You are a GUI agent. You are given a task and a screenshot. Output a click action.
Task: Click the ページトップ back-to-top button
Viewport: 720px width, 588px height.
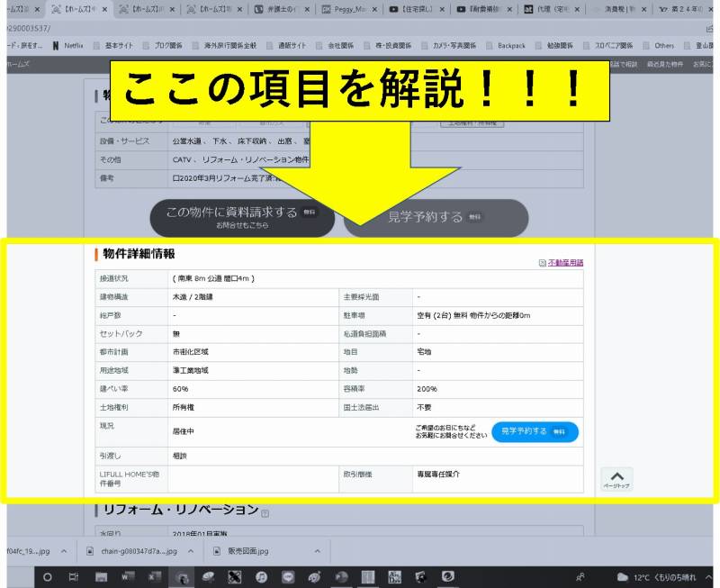[x=616, y=479]
